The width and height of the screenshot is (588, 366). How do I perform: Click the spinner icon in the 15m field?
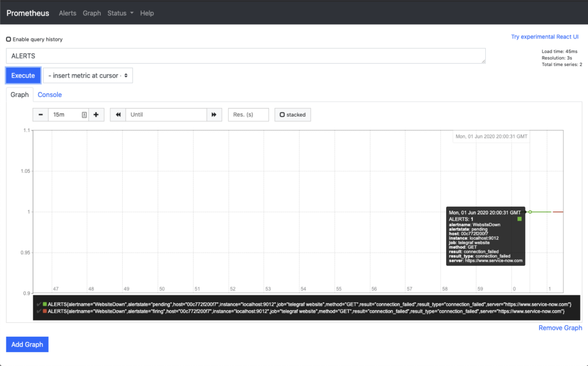[84, 115]
